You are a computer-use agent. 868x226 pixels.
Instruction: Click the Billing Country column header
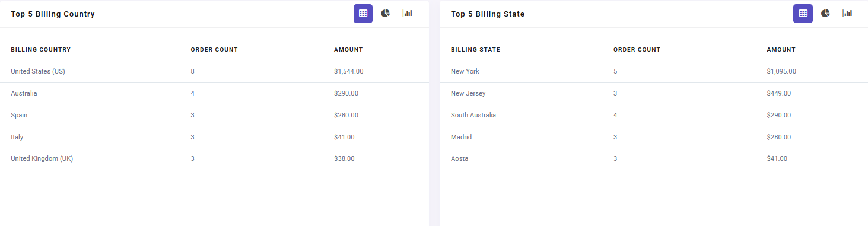tap(41, 50)
